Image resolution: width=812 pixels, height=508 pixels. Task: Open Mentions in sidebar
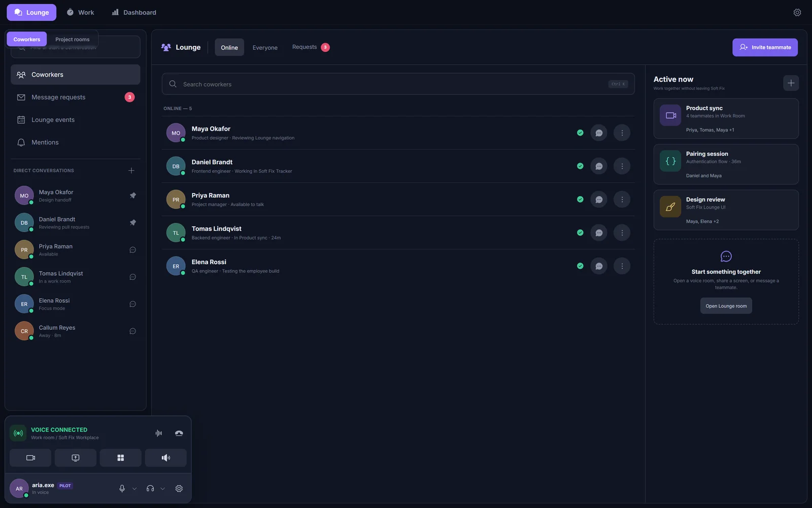(76, 142)
